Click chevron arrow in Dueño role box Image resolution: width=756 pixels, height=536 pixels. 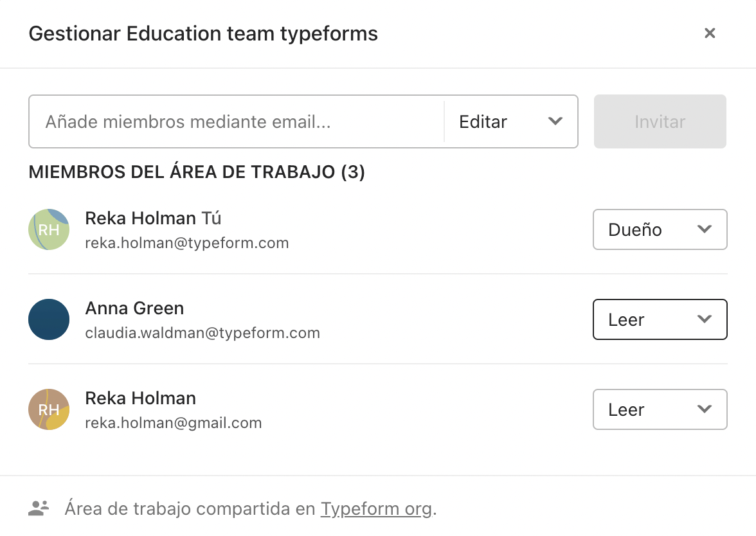pos(705,229)
